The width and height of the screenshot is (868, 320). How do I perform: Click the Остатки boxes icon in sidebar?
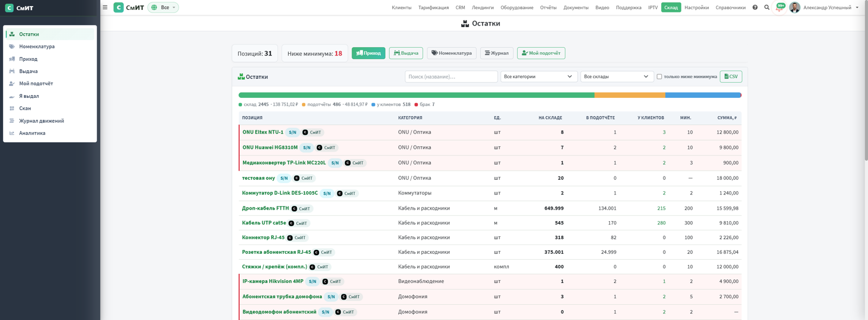tap(12, 34)
